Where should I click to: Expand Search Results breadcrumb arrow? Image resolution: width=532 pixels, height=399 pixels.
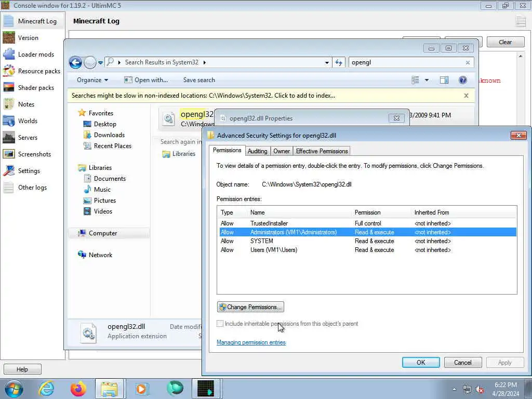click(205, 62)
